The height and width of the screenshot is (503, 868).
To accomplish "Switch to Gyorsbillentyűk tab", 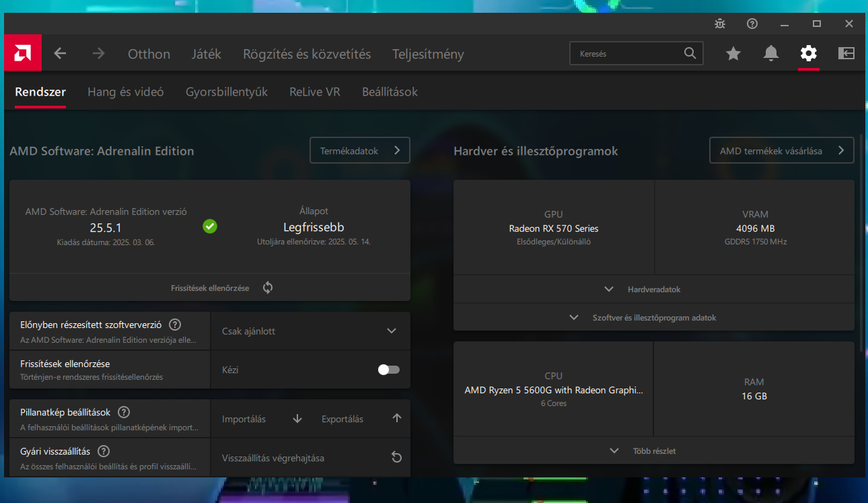I will pyautogui.click(x=227, y=92).
